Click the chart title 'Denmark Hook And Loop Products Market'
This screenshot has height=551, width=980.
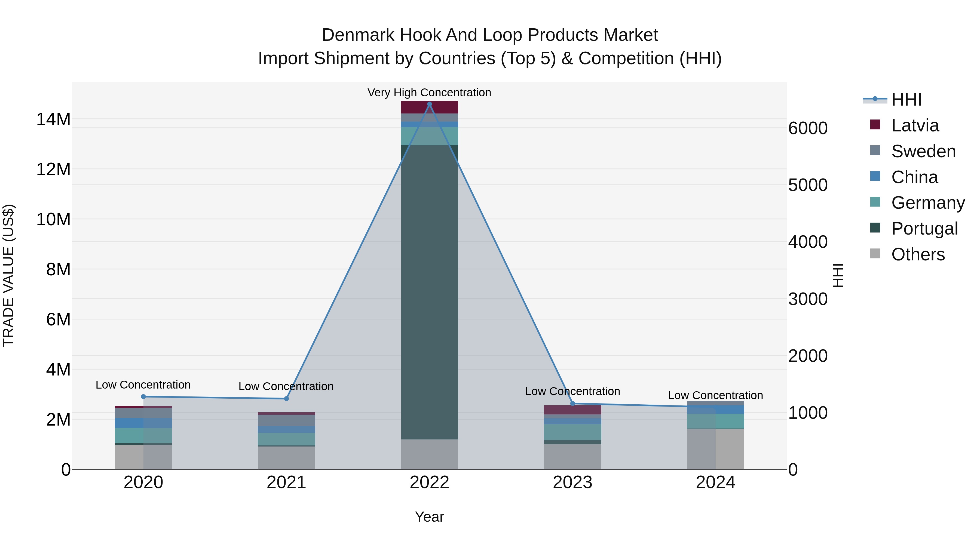click(x=490, y=35)
